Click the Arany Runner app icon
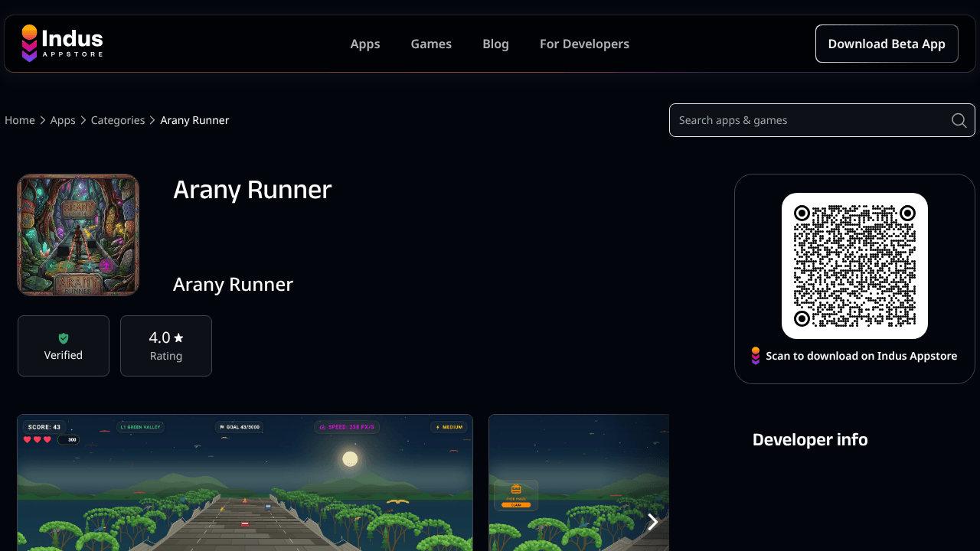 pos(78,235)
